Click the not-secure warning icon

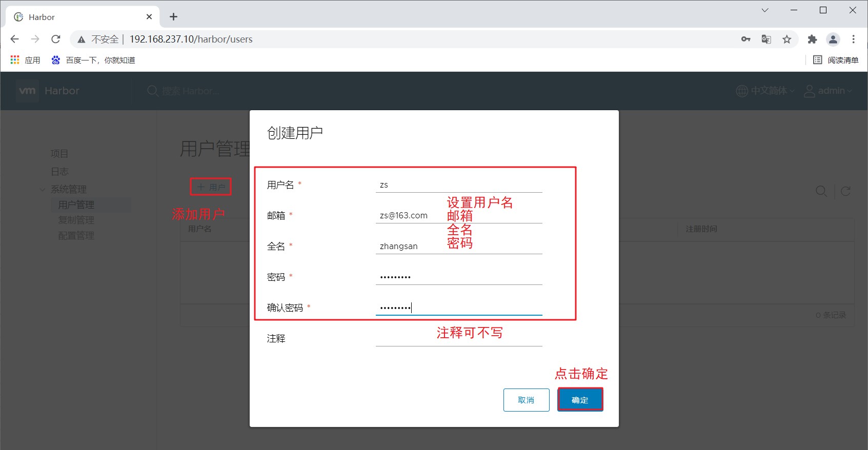coord(81,39)
